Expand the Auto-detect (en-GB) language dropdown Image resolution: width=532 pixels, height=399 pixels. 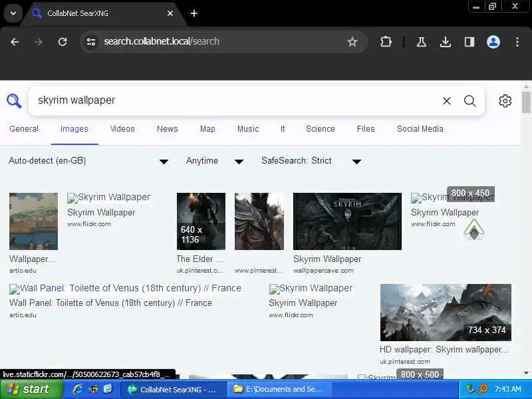88,161
